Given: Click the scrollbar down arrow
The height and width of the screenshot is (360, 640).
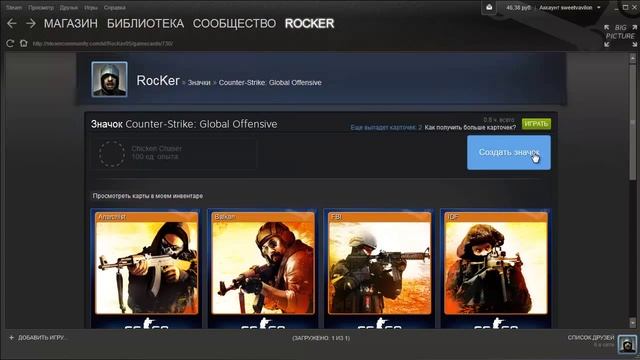Looking at the screenshot, I should coord(632,323).
